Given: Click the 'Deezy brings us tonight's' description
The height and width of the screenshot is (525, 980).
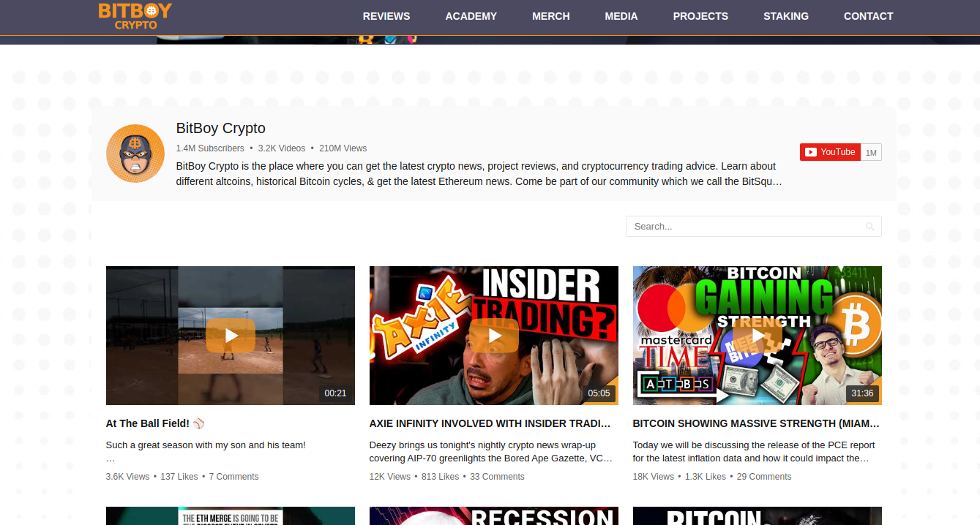Looking at the screenshot, I should [x=491, y=451].
